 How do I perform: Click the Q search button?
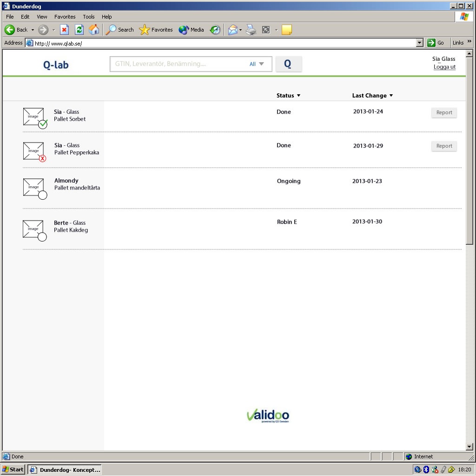pos(288,64)
